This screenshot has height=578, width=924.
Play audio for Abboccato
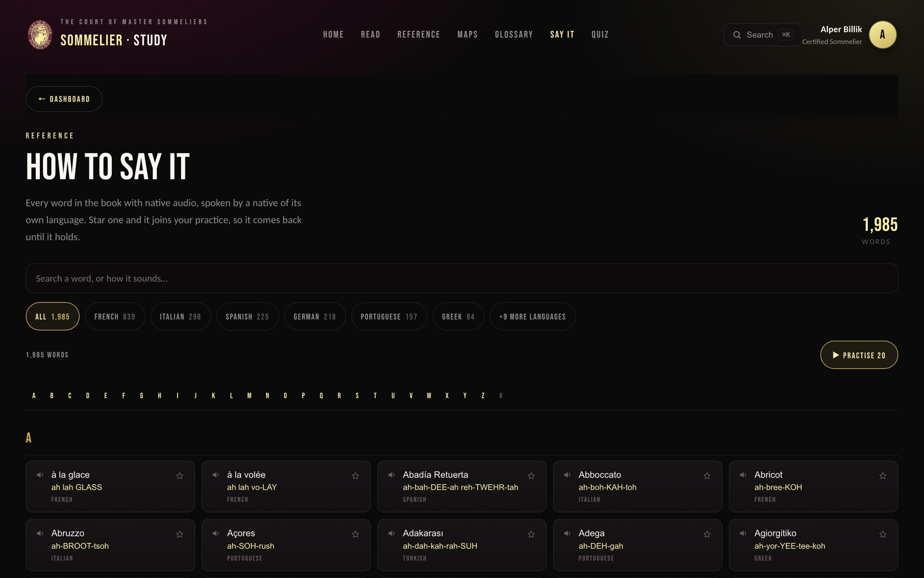click(x=567, y=475)
